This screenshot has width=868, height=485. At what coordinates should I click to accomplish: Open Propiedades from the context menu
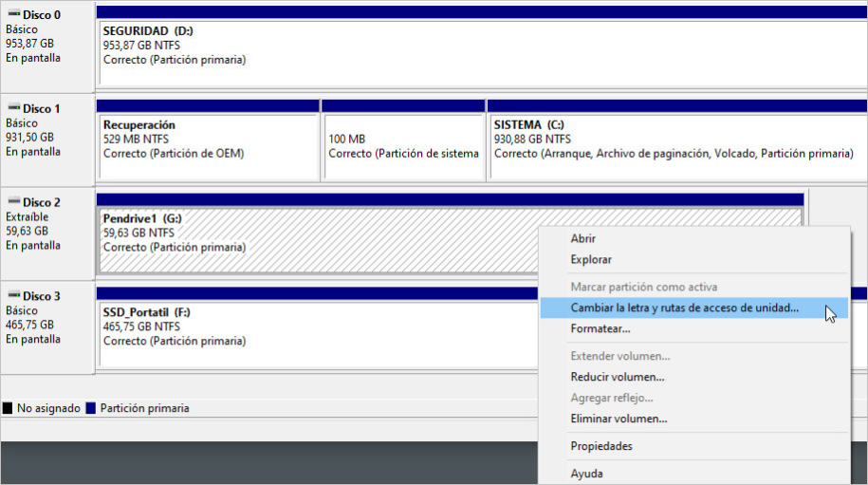tap(601, 446)
